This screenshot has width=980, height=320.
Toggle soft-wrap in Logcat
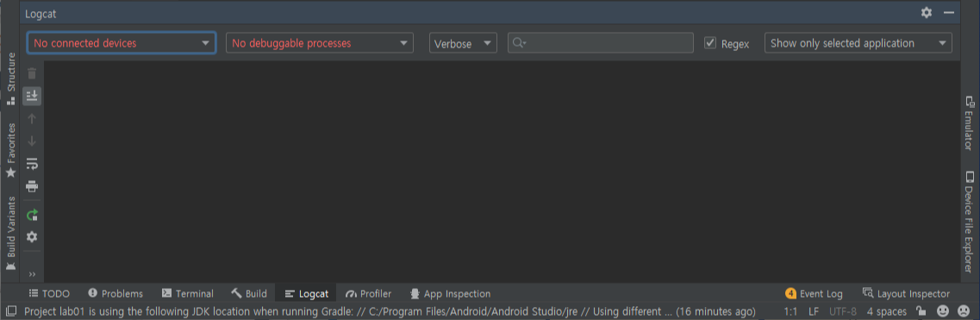32,164
